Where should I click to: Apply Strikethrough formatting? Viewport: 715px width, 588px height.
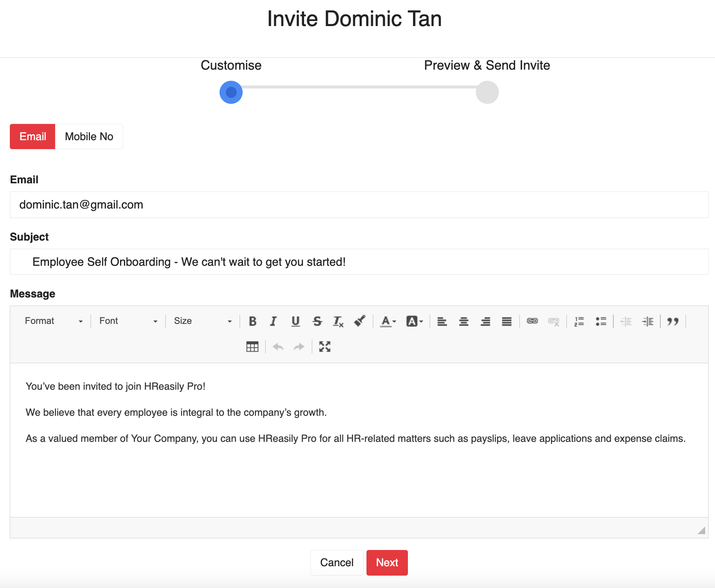317,321
